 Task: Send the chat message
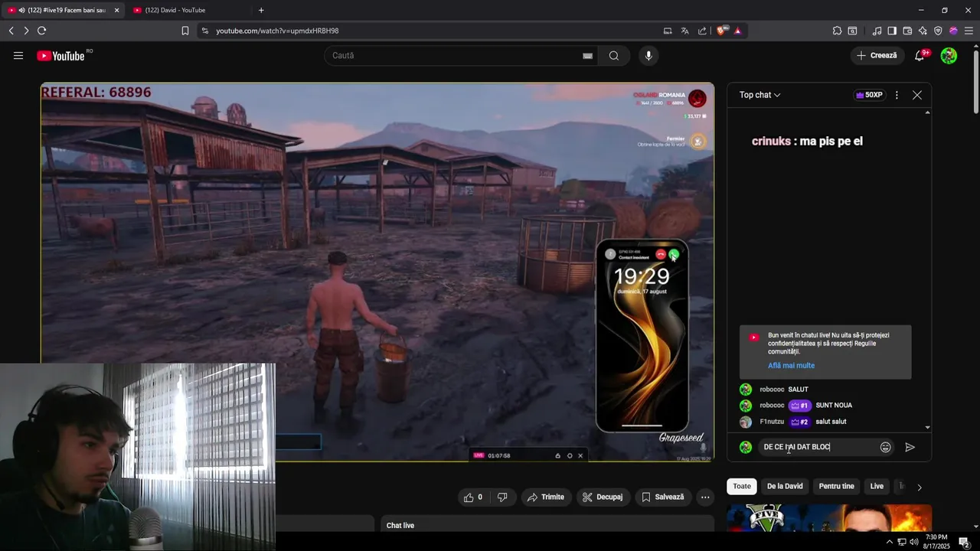[x=910, y=447]
